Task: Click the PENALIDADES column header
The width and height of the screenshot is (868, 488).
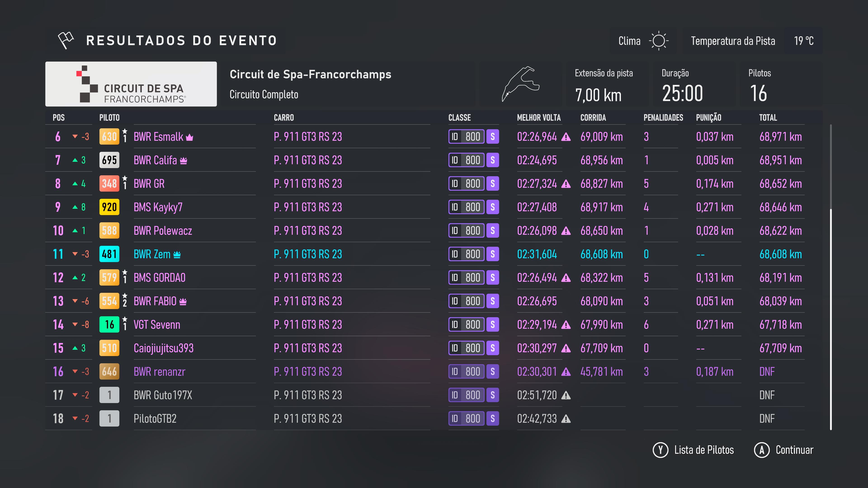Action: click(663, 117)
